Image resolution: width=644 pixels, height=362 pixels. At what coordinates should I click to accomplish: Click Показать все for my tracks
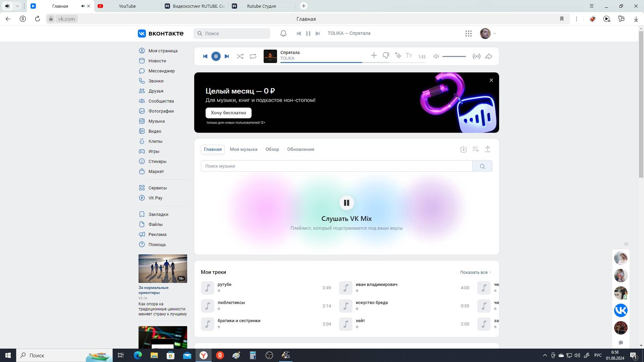pos(476,272)
